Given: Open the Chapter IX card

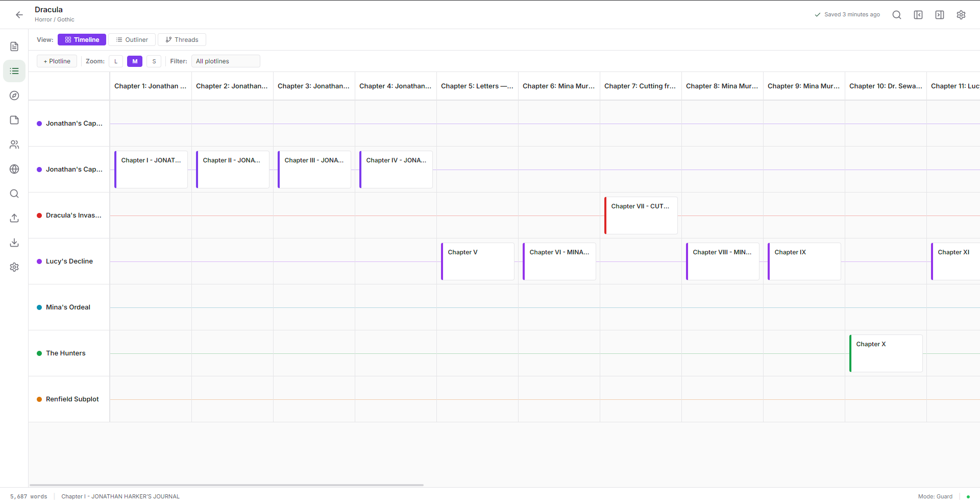Looking at the screenshot, I should click(x=804, y=261).
